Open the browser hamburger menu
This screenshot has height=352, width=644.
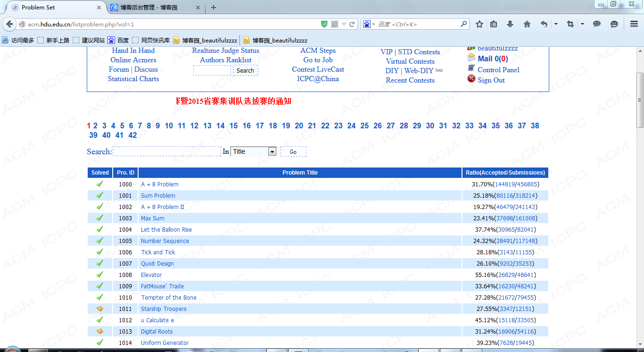[634, 24]
